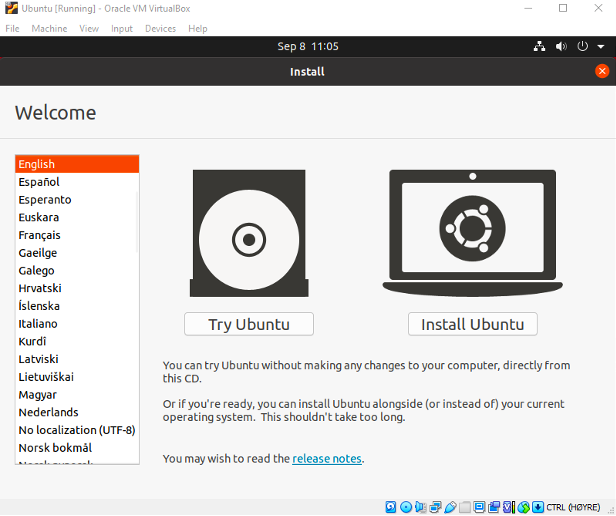Click the language list scrollbar
The width and height of the screenshot is (616, 516).
point(137,222)
